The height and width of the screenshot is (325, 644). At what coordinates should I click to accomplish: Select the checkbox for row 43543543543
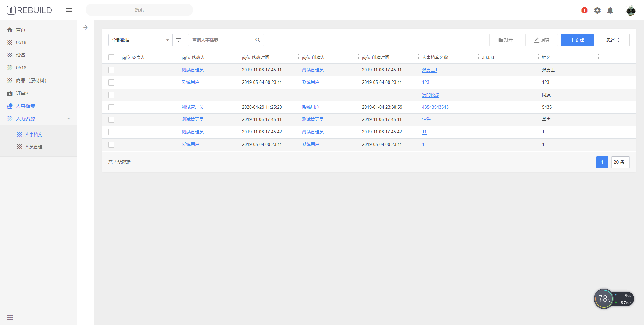pos(111,107)
